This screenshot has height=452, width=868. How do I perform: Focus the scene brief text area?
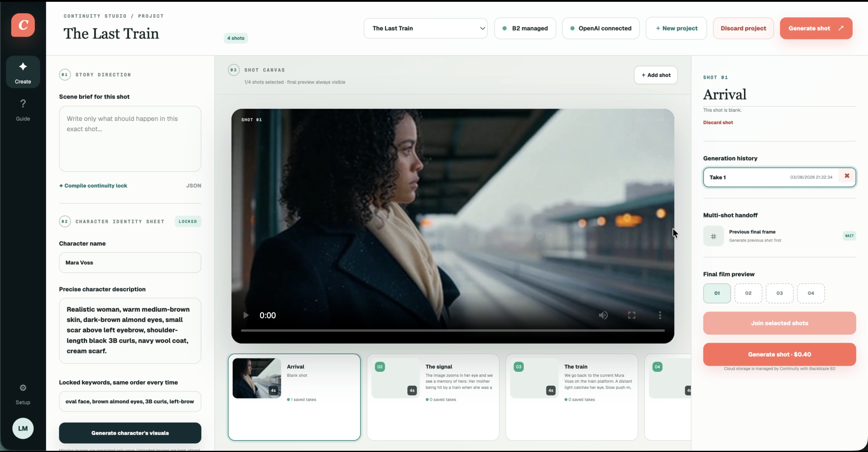130,139
